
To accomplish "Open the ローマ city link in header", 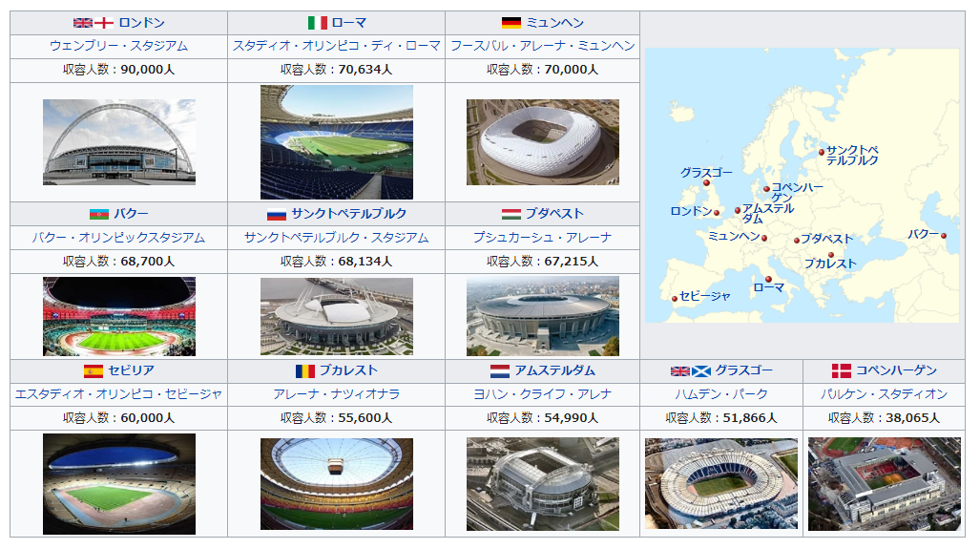I will pos(348,23).
